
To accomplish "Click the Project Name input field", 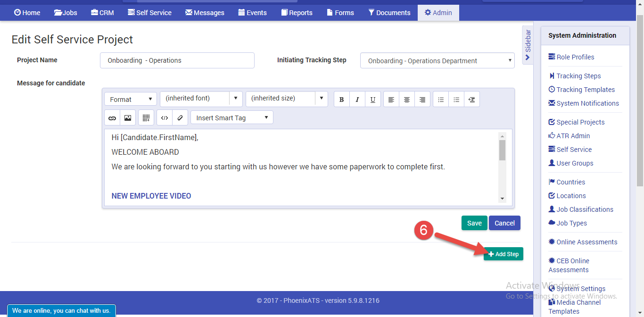I will (177, 60).
